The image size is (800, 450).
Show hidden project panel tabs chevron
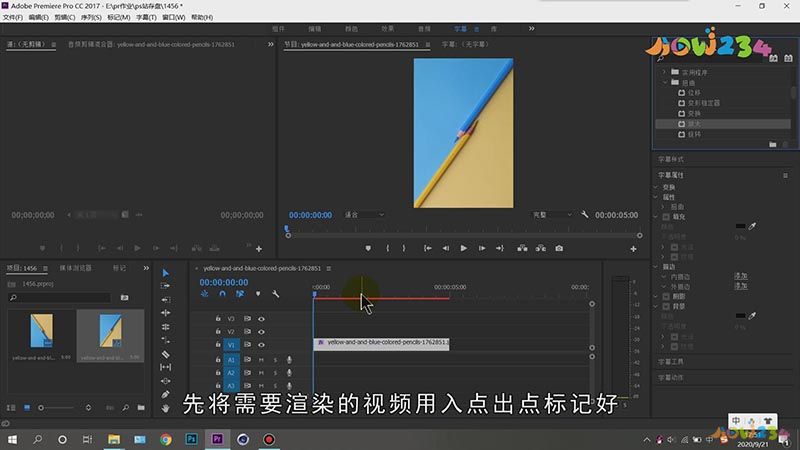[x=146, y=268]
